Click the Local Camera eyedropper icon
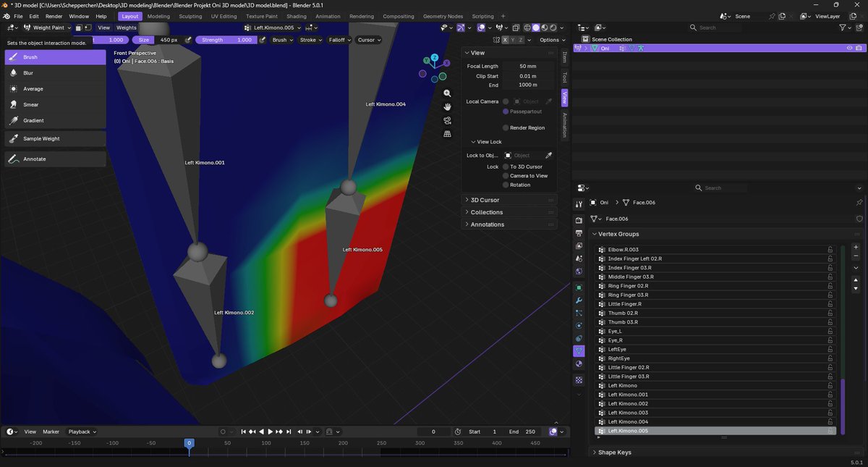868x467 pixels. (x=548, y=101)
